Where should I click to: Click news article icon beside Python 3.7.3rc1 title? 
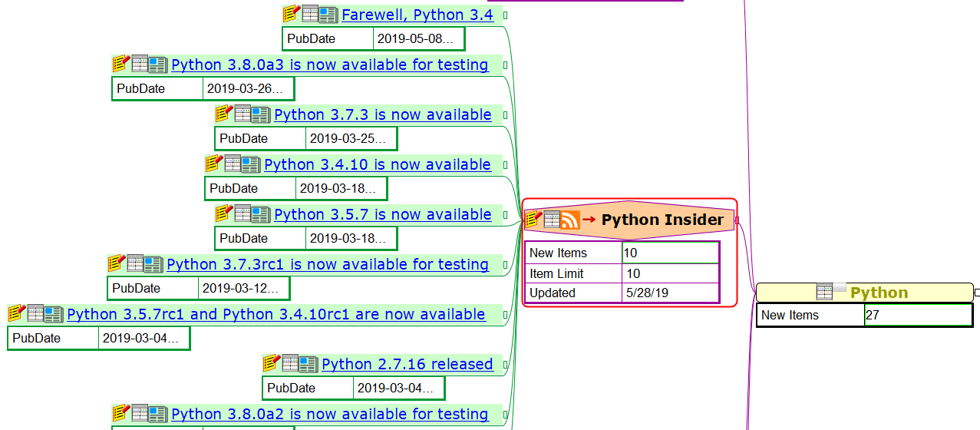[x=153, y=263]
